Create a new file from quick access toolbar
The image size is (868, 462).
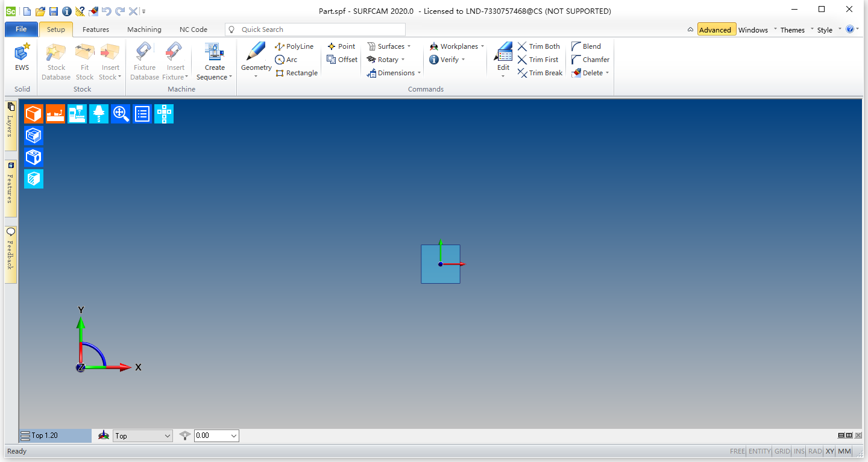27,11
